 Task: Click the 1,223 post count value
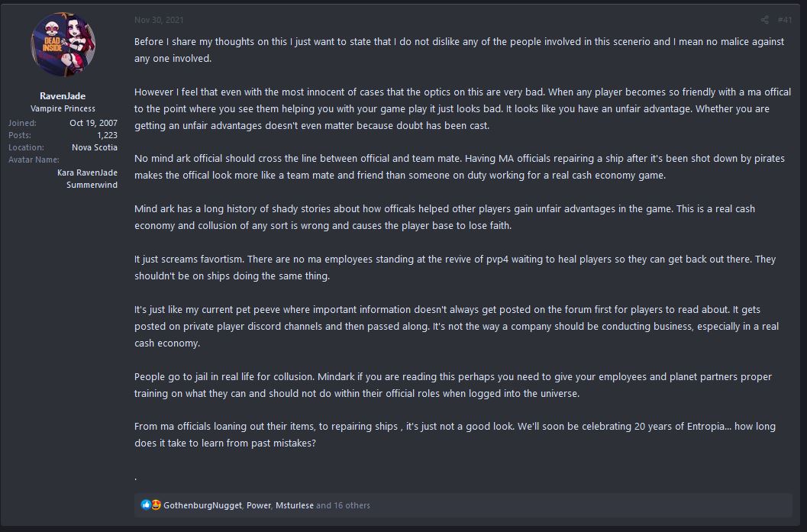point(107,135)
